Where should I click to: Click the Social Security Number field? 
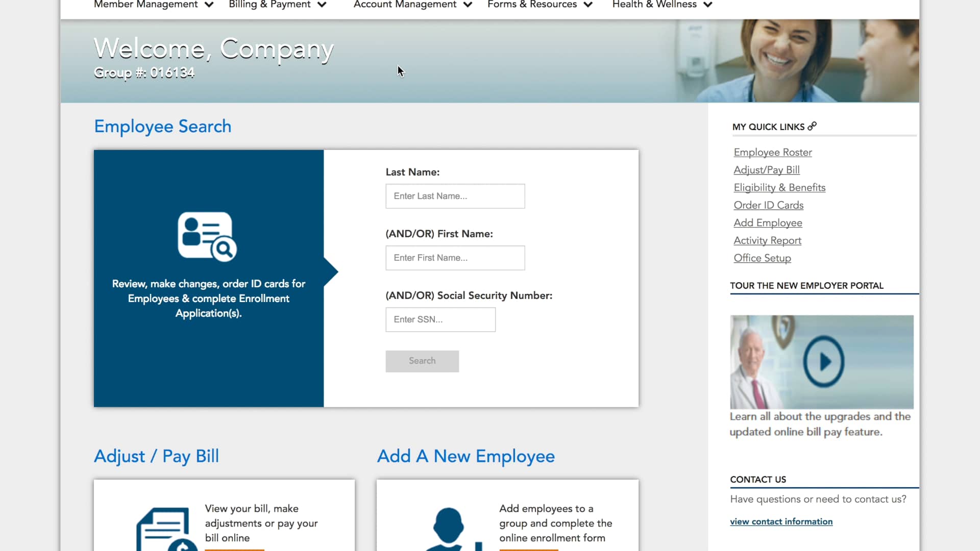click(440, 319)
